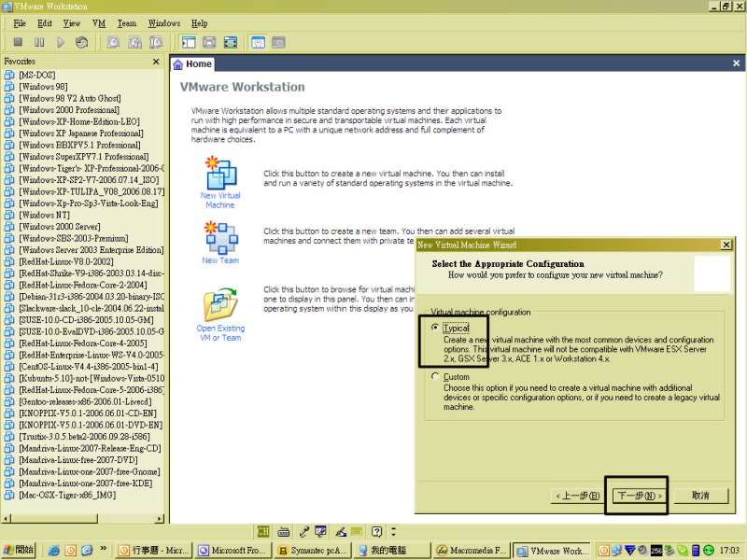
Task: Open the View menu
Action: tap(72, 23)
